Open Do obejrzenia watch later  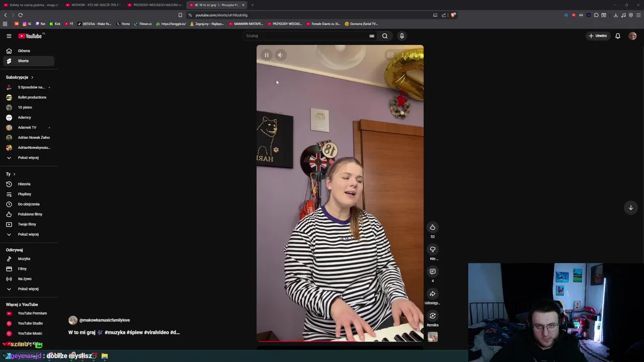29,204
